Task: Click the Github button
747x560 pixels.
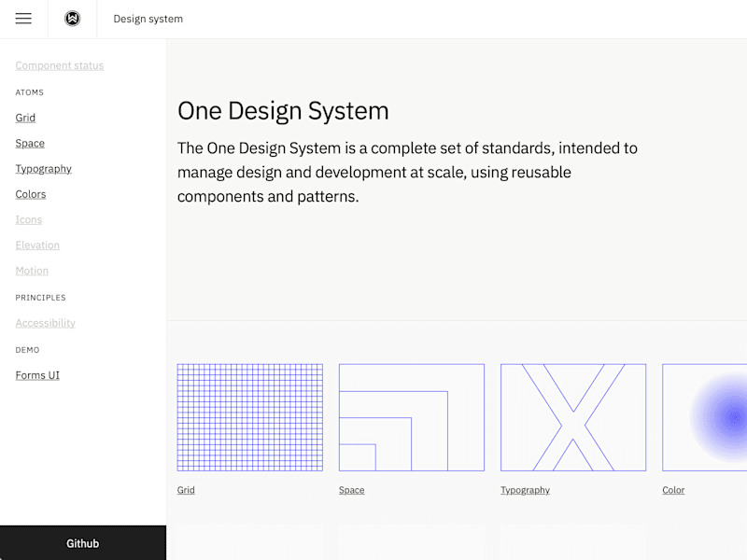Action: pos(83,543)
